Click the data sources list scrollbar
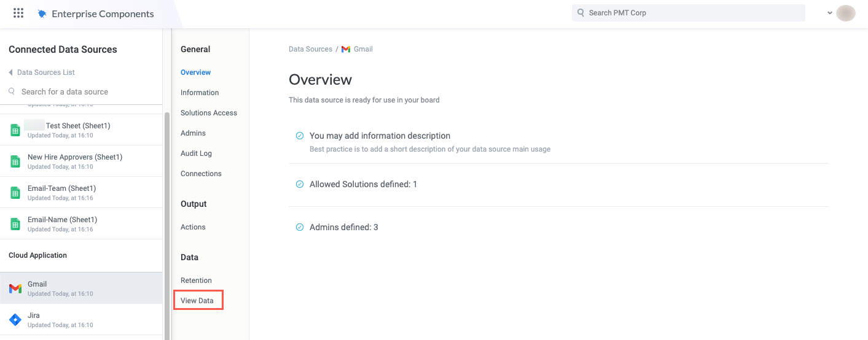Viewport: 868px width, 340px height. click(166, 221)
